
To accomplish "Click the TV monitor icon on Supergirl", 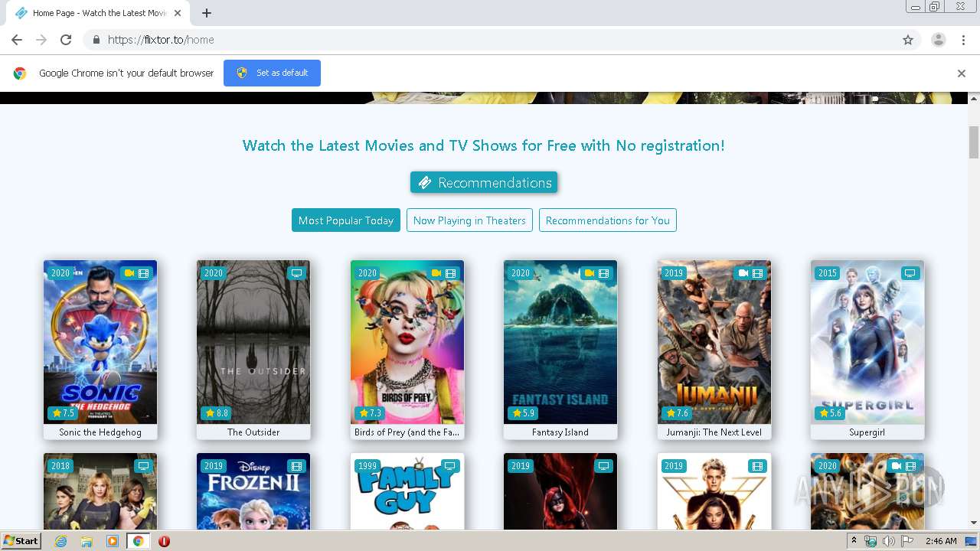I will click(910, 273).
